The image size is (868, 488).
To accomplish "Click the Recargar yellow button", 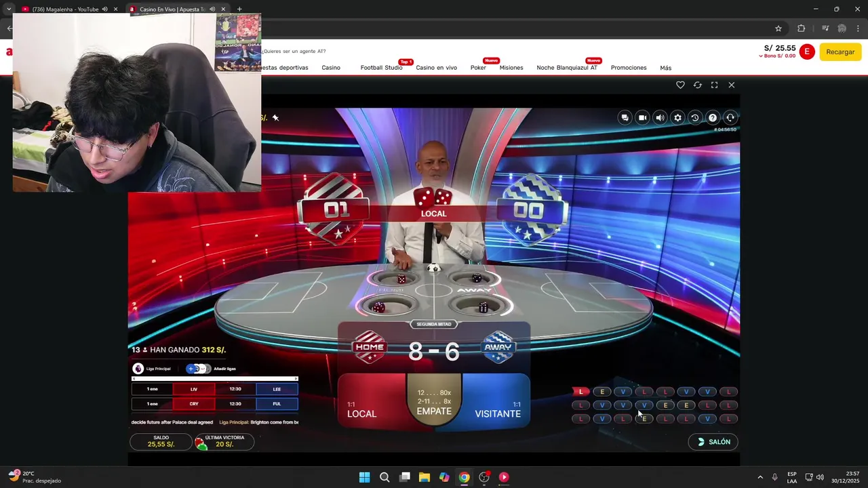I will pyautogui.click(x=840, y=52).
